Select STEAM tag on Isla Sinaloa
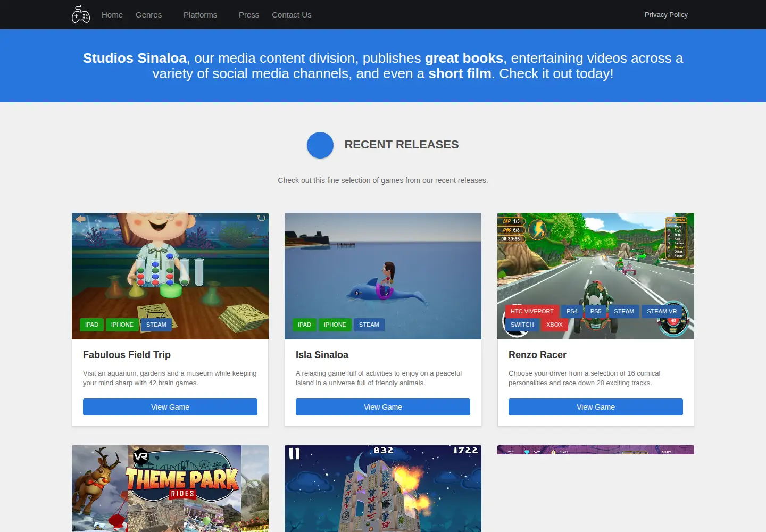 369,325
